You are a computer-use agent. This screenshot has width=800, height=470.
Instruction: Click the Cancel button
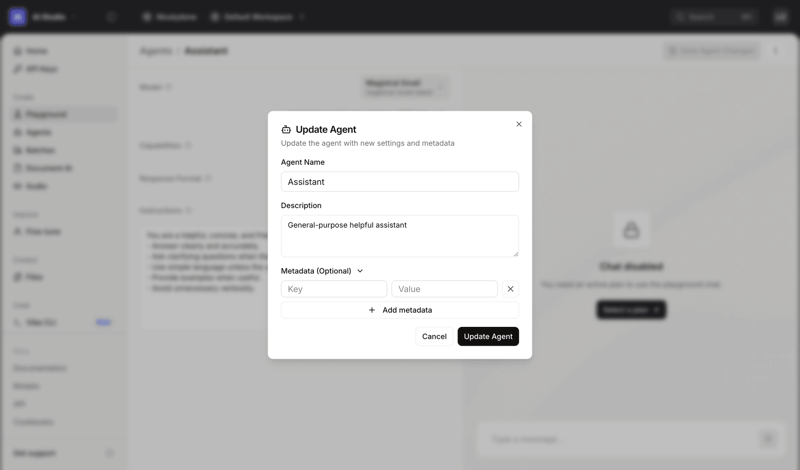coord(434,337)
